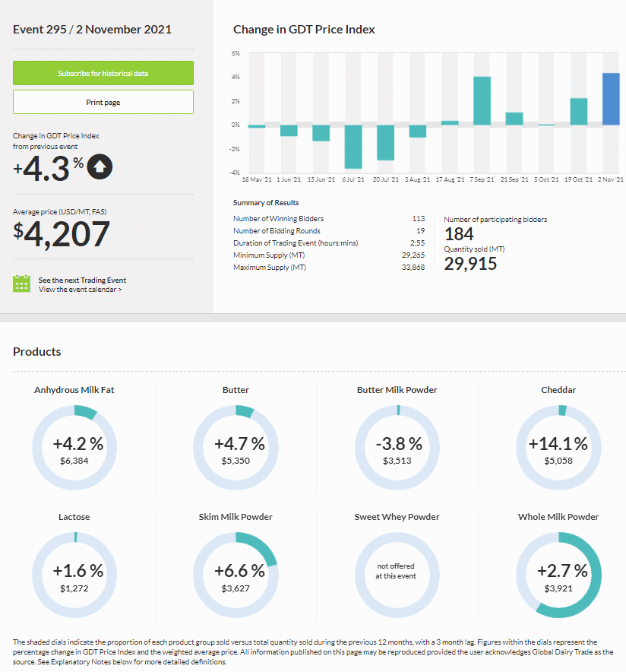Select the 6 Jul '21 negative chart bar
The width and height of the screenshot is (626, 672).
[x=353, y=147]
